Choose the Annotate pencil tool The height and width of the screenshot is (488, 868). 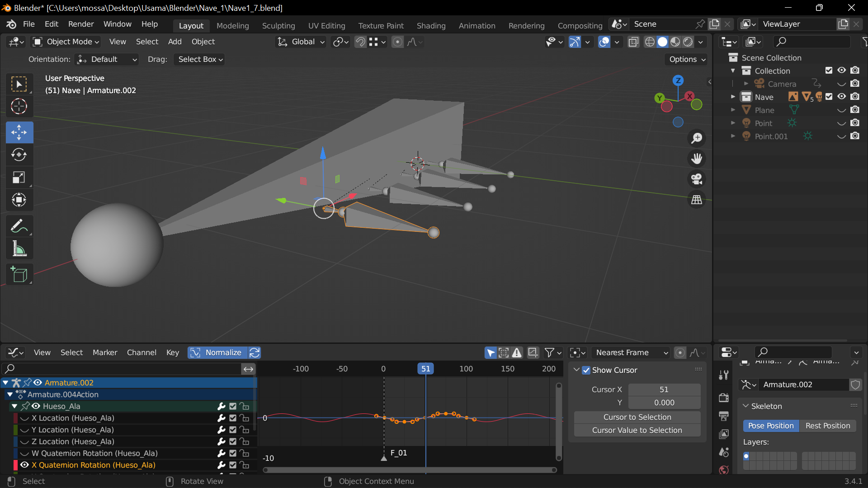[19, 226]
